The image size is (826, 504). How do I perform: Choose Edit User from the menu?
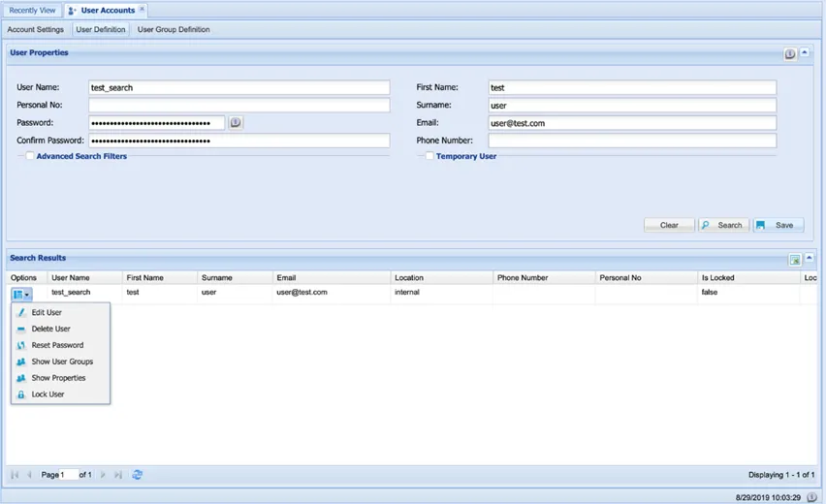click(60, 312)
